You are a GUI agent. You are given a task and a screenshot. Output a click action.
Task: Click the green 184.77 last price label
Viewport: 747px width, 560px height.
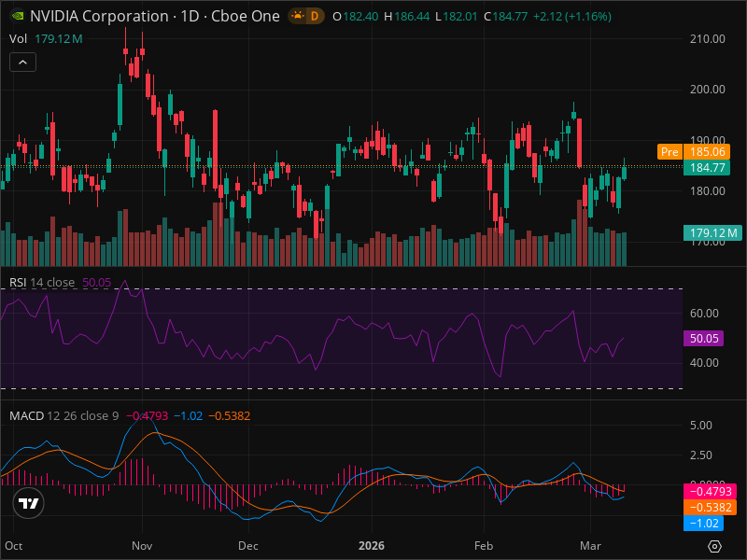pos(707,168)
